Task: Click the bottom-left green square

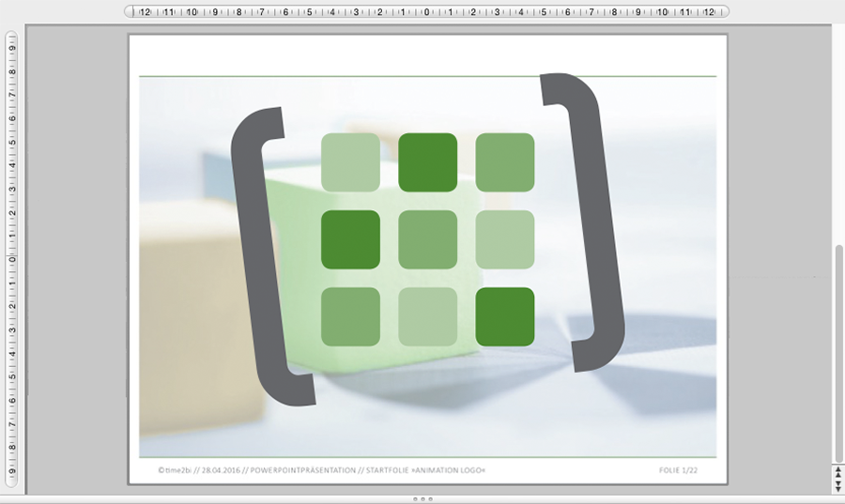Action: (x=351, y=316)
